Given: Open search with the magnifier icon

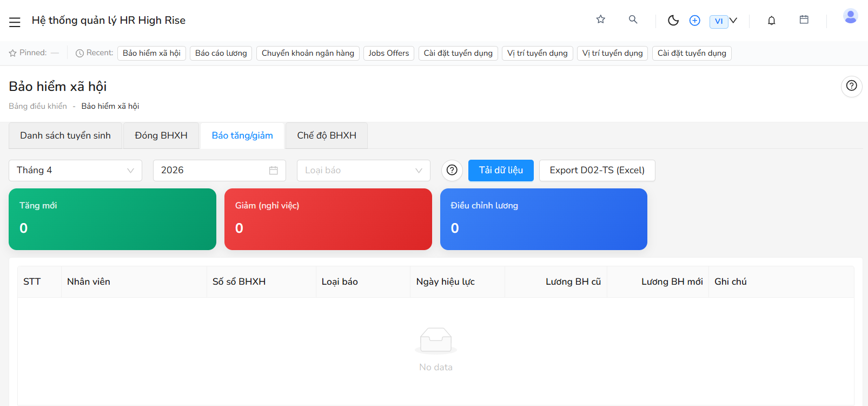Looking at the screenshot, I should [x=633, y=19].
